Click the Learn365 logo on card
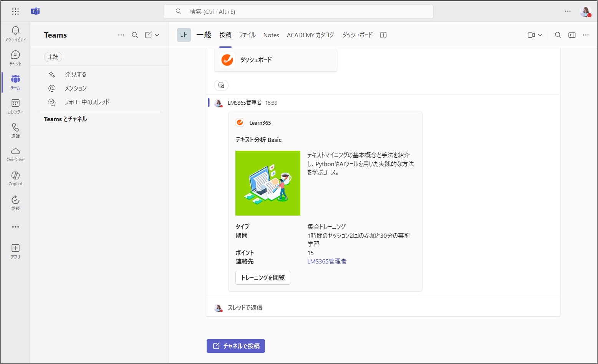This screenshot has height=364, width=598. (240, 122)
